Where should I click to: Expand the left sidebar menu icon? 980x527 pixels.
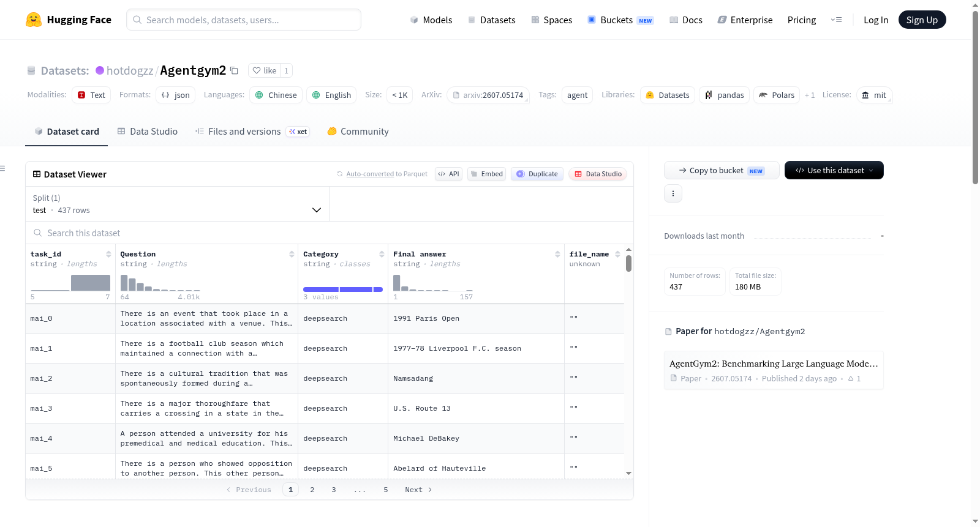[x=3, y=168]
